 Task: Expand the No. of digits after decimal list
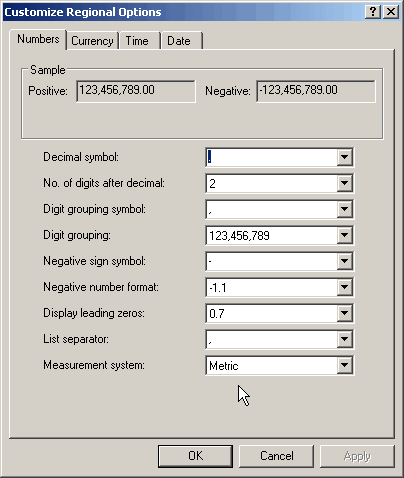[344, 183]
